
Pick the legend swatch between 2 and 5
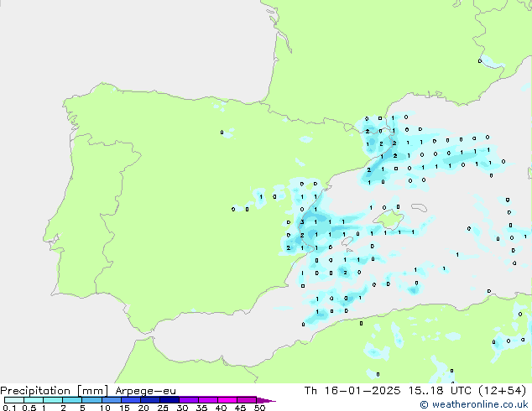pos(72,400)
